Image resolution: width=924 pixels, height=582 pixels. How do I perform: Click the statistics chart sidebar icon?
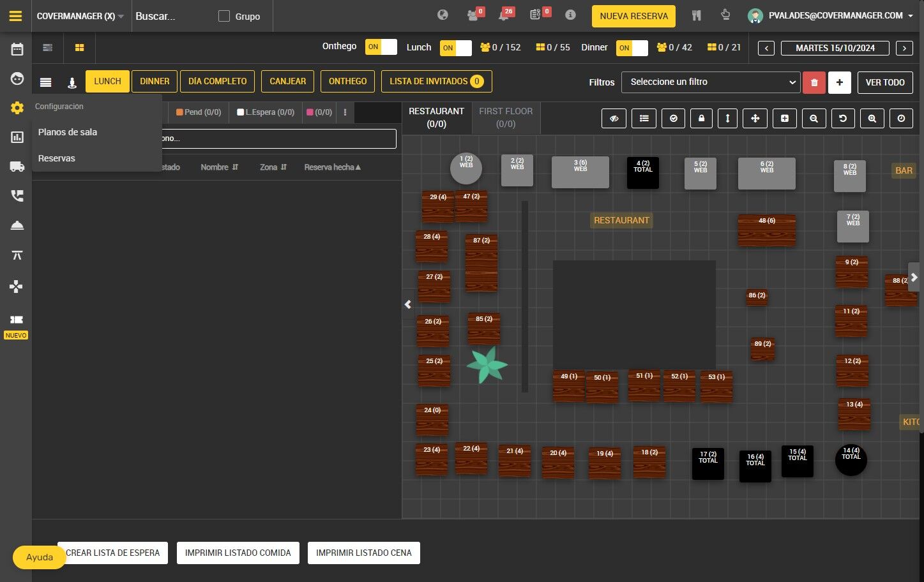pyautogui.click(x=17, y=137)
